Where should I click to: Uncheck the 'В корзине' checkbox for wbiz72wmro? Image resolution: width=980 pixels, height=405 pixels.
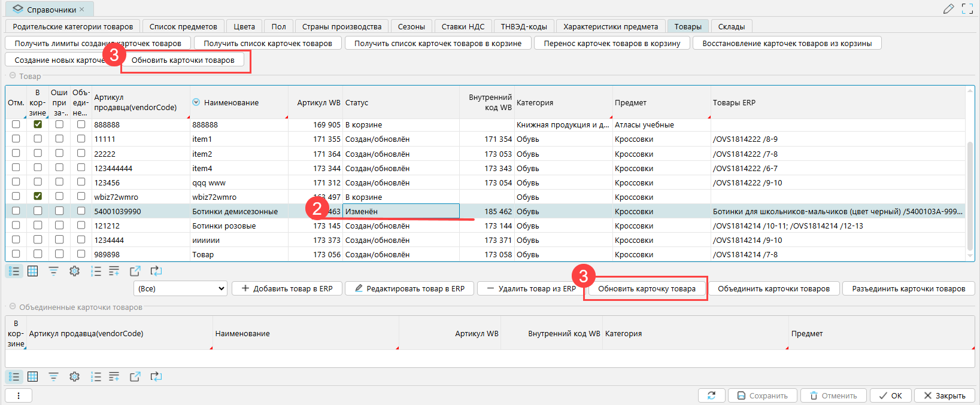coord(38,196)
